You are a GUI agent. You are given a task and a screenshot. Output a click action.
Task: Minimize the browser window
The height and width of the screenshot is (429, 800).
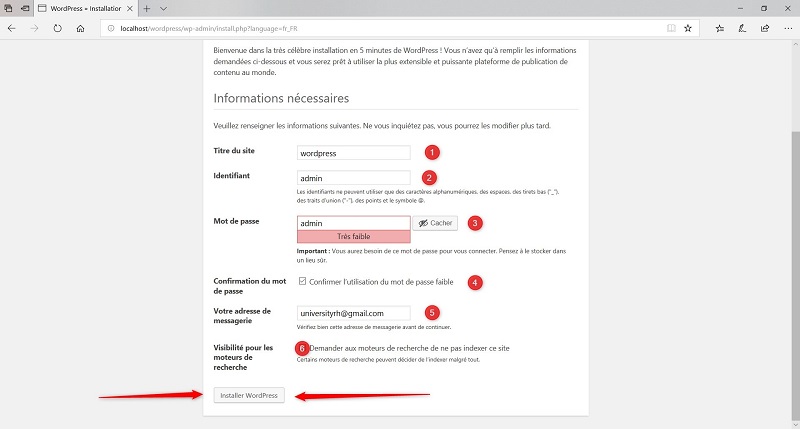point(740,9)
